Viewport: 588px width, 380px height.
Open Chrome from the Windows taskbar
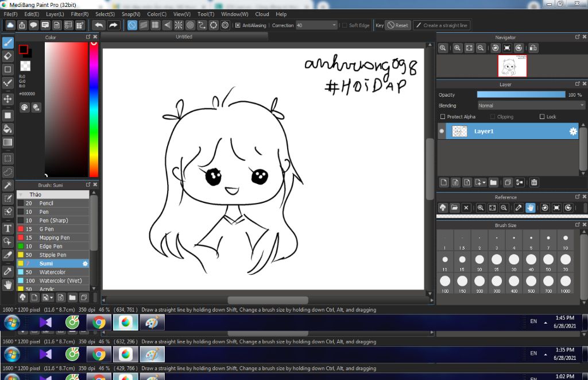click(99, 323)
